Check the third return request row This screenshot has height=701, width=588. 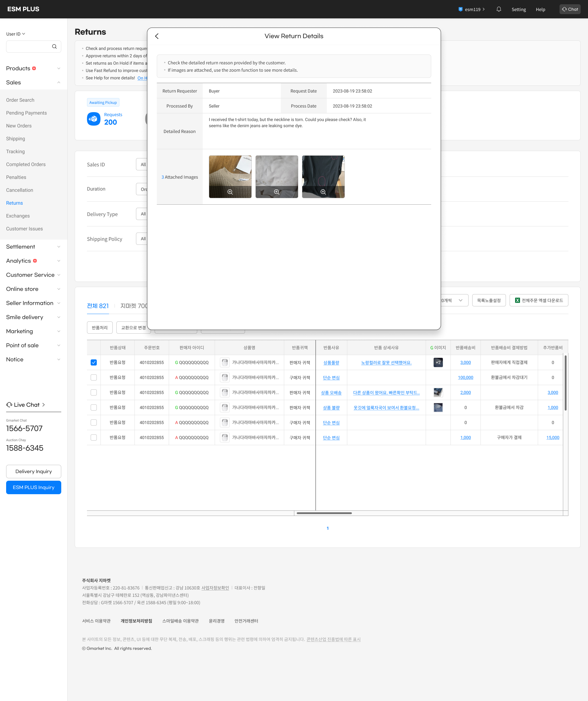click(94, 392)
